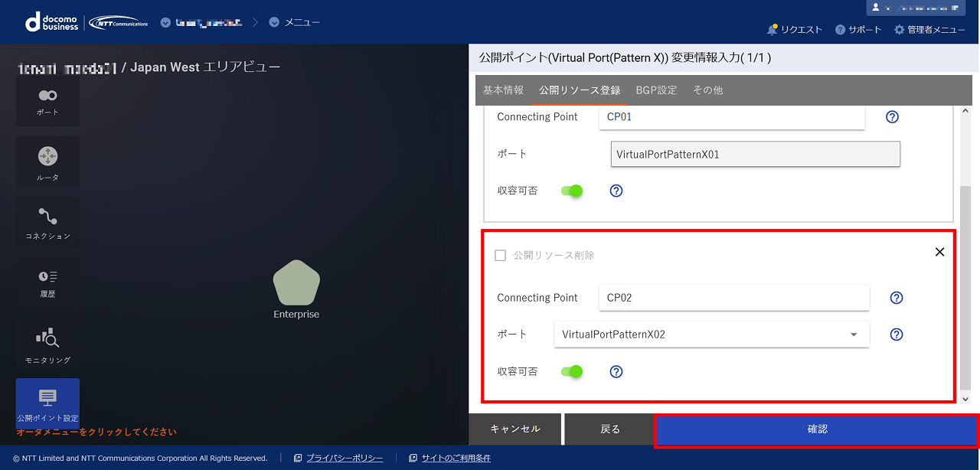
Task: Toggle 収容可否 for CP02
Action: [571, 371]
